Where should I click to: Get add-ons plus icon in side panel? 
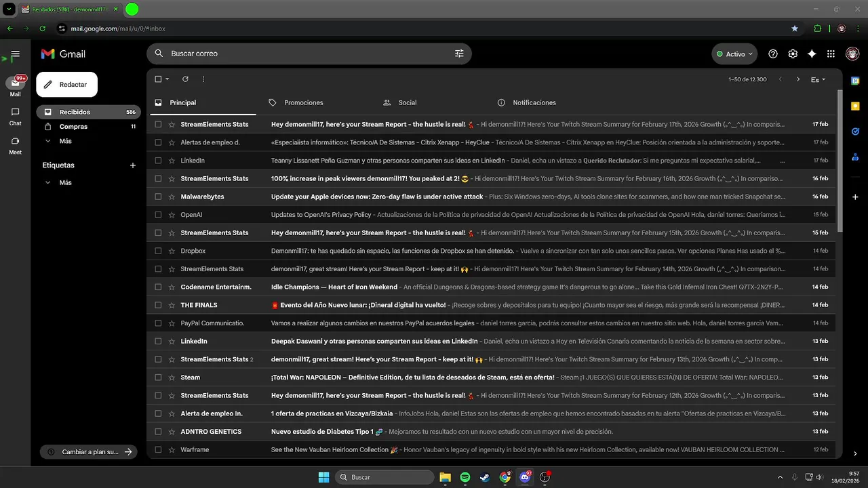click(855, 197)
